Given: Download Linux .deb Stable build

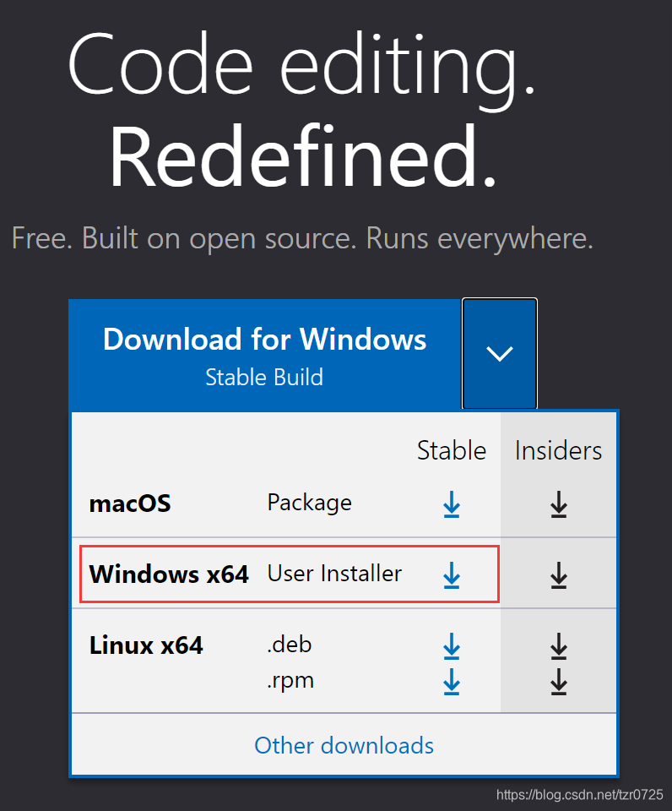Looking at the screenshot, I should click(452, 646).
